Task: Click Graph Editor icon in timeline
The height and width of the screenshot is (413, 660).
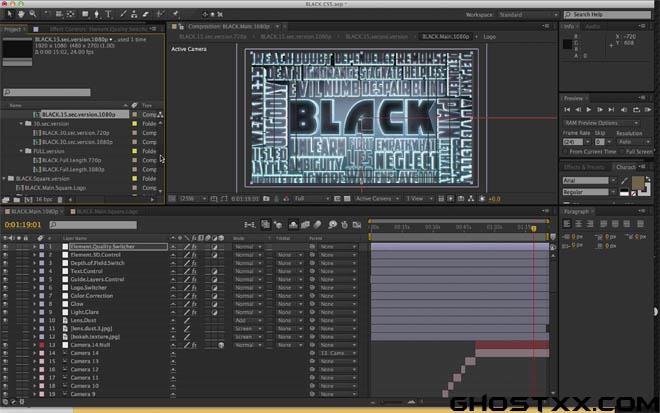Action: [357, 225]
